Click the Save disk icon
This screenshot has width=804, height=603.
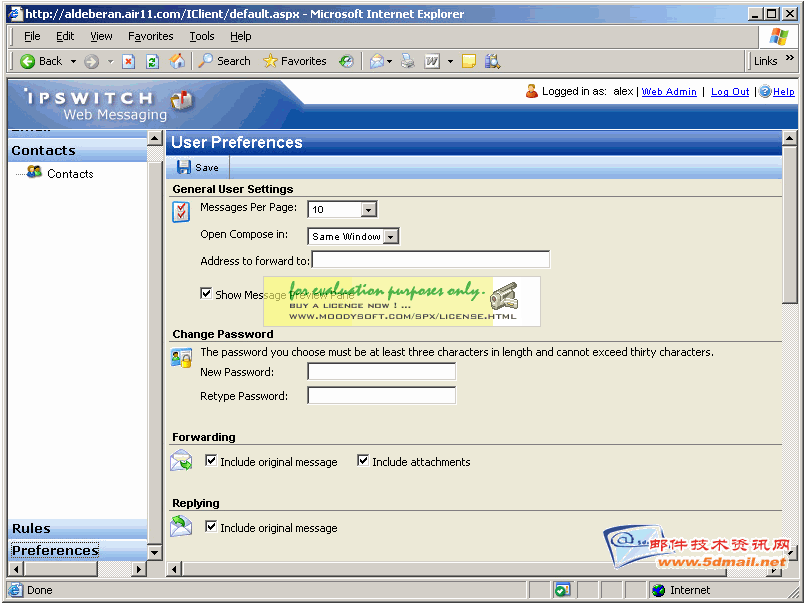(184, 168)
